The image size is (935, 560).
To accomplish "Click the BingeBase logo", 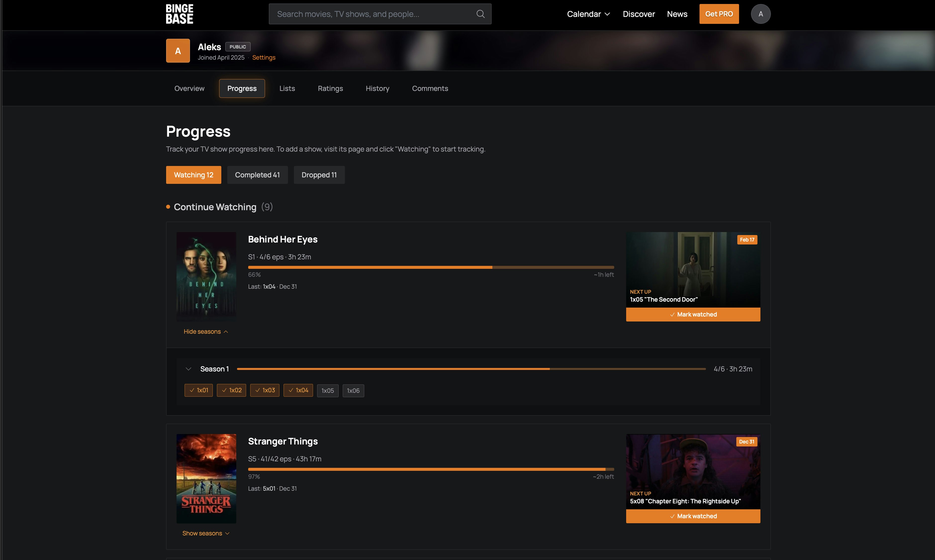I will coord(179,14).
